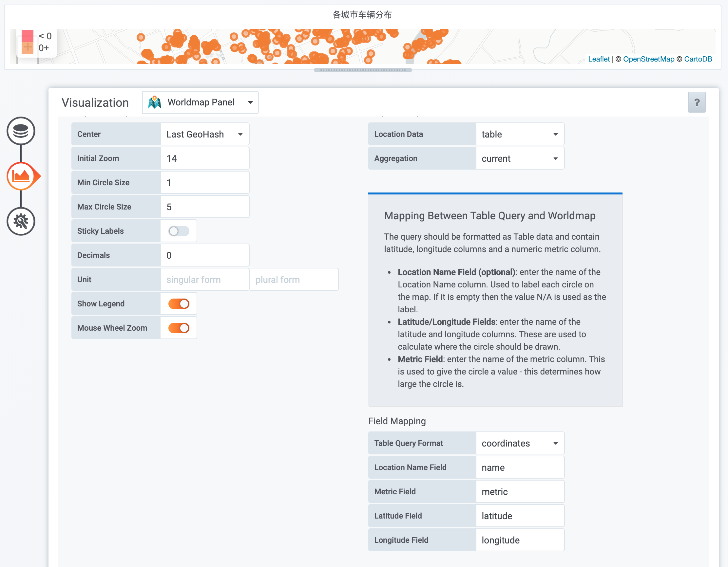This screenshot has height=567, width=728.
Task: Click the help question mark button
Action: [696, 102]
